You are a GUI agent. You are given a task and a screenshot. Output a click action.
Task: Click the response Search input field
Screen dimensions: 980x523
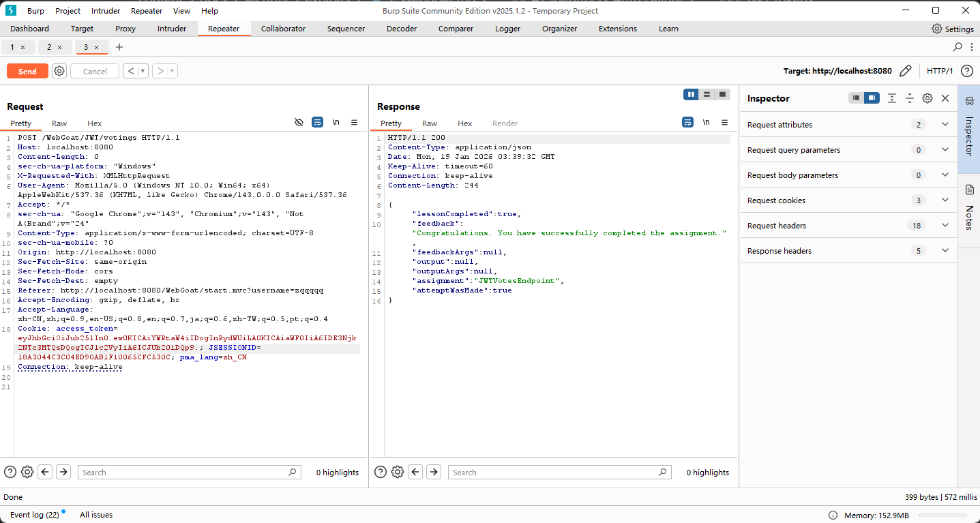point(552,472)
